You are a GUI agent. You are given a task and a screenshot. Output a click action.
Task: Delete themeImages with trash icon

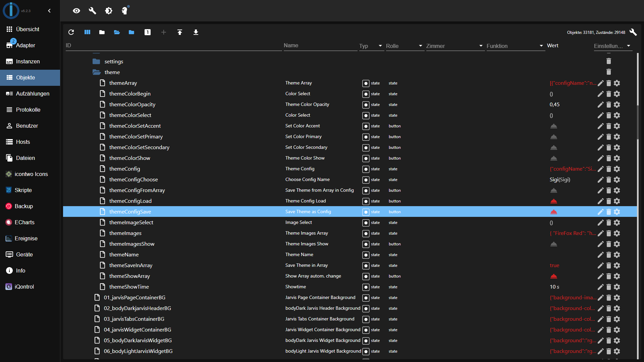(x=609, y=233)
